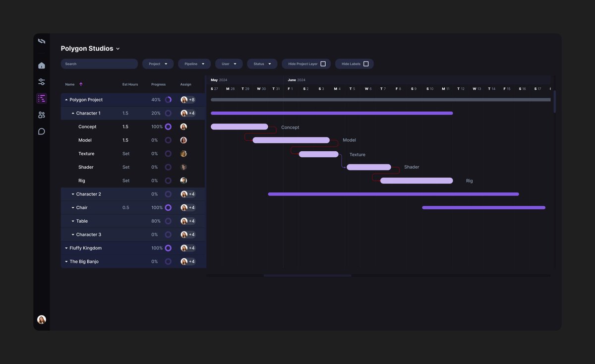The width and height of the screenshot is (595, 364).
Task: Click the Assign column header
Action: click(x=185, y=84)
